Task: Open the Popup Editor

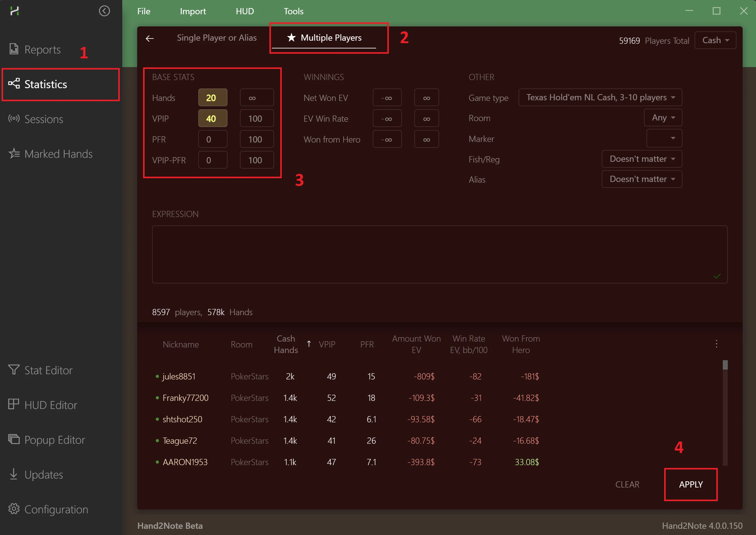Action: [x=54, y=439]
